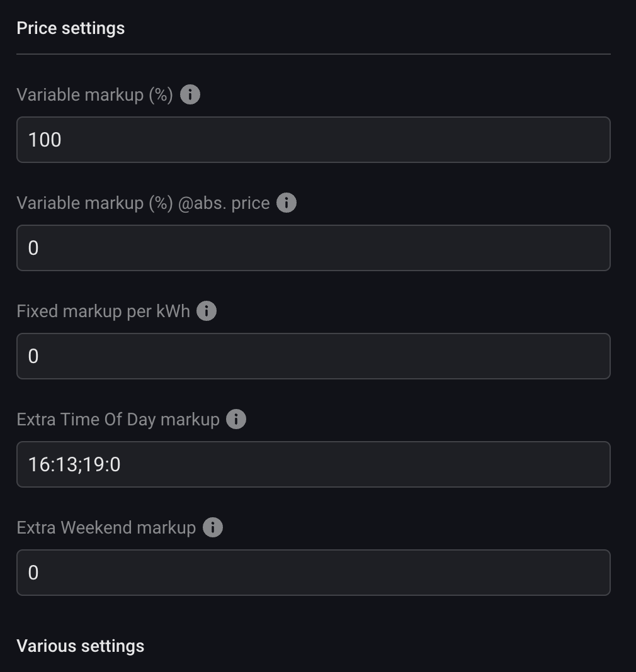Viewport: 636px width, 672px height.
Task: Click the 100 value in Variable markup
Action: click(x=45, y=140)
